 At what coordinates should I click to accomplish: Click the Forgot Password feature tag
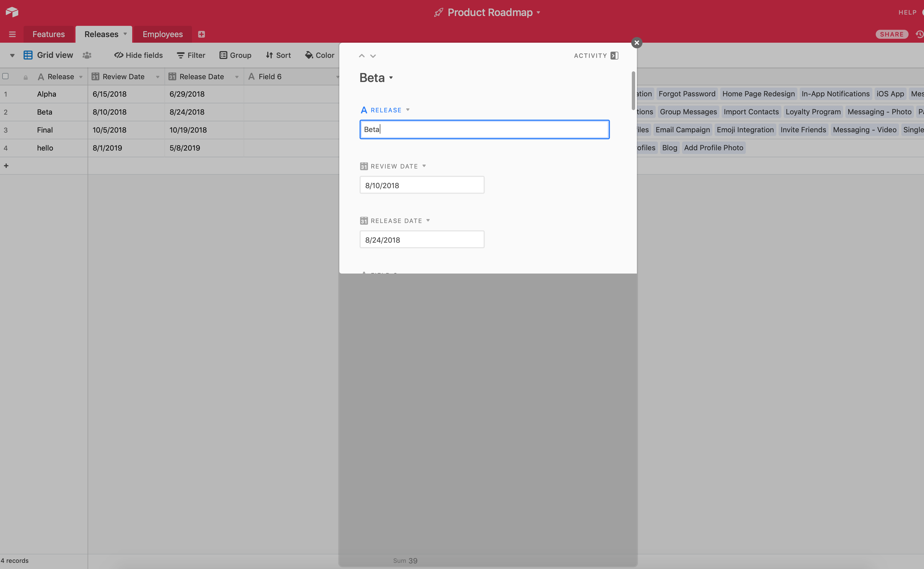click(x=687, y=94)
